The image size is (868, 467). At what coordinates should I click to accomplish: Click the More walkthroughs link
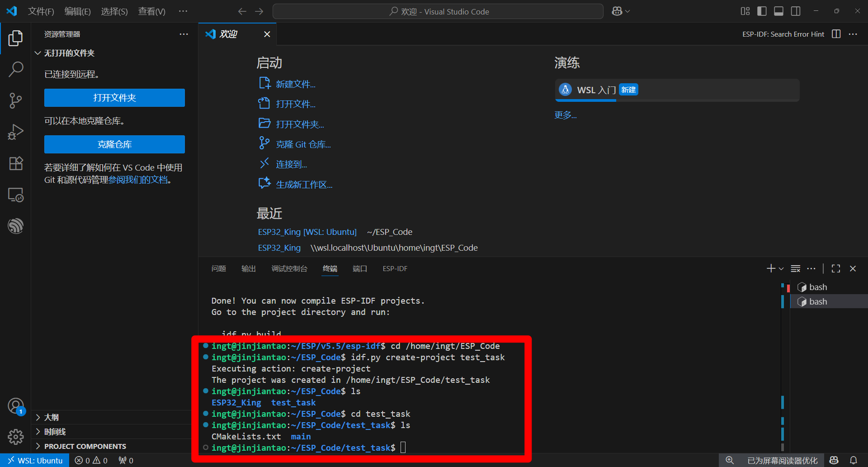click(566, 115)
